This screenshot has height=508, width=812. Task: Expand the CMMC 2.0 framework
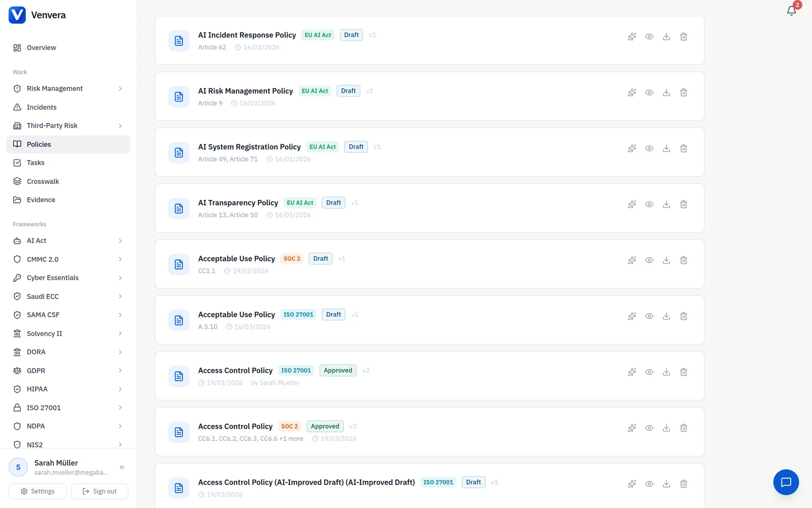coord(120,259)
